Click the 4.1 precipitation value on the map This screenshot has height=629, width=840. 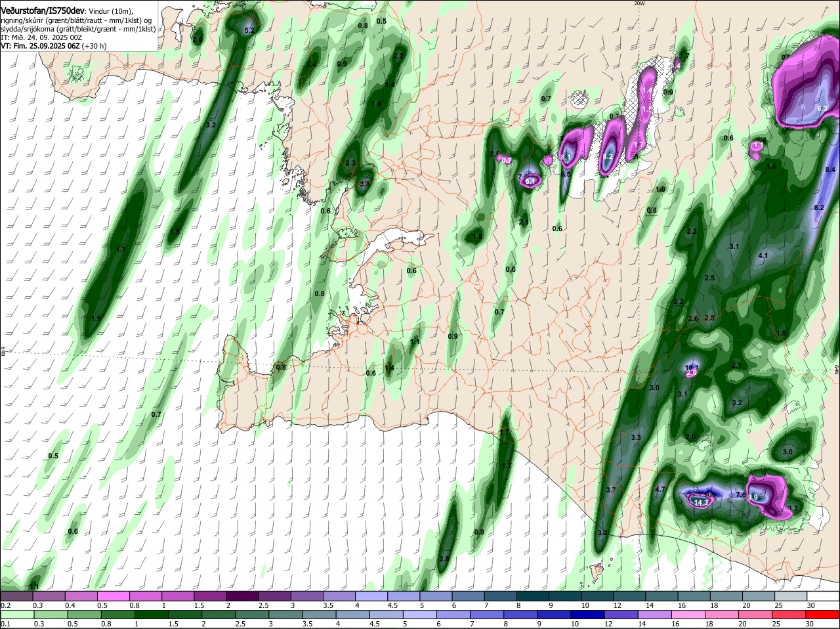763,255
